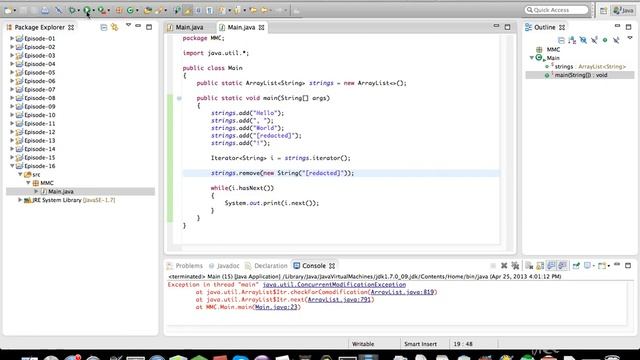Expand the Episode-01 project
The height and width of the screenshot is (360, 640).
pos(12,38)
